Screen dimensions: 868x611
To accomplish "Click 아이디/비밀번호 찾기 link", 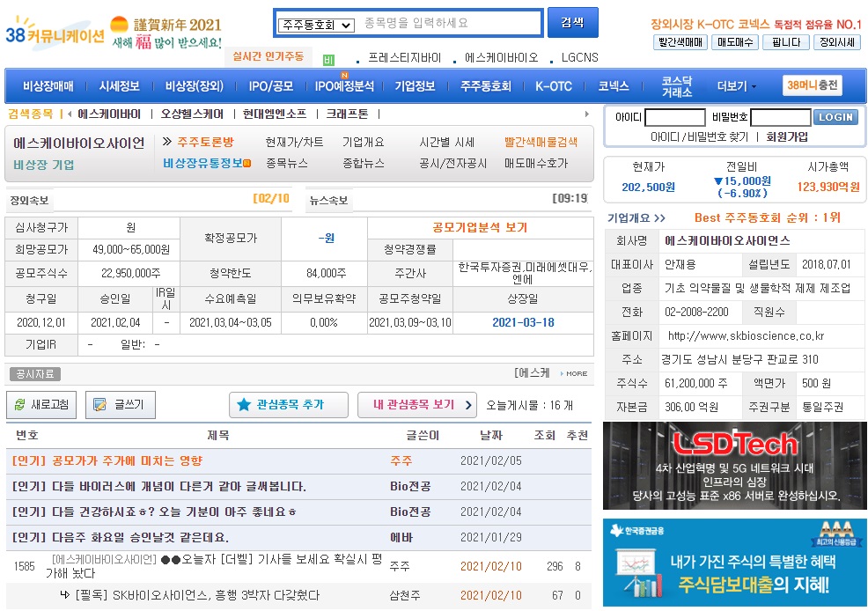I will point(699,136).
